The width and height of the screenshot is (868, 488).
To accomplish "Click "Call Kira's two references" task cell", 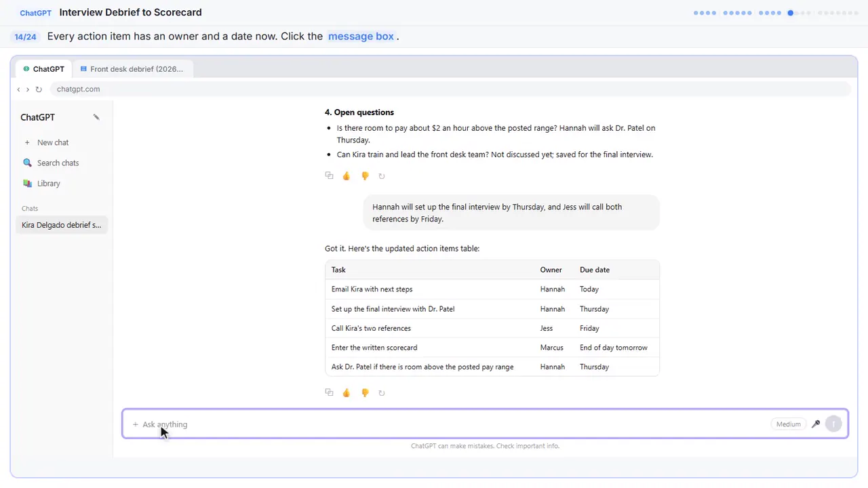I will coord(371,328).
